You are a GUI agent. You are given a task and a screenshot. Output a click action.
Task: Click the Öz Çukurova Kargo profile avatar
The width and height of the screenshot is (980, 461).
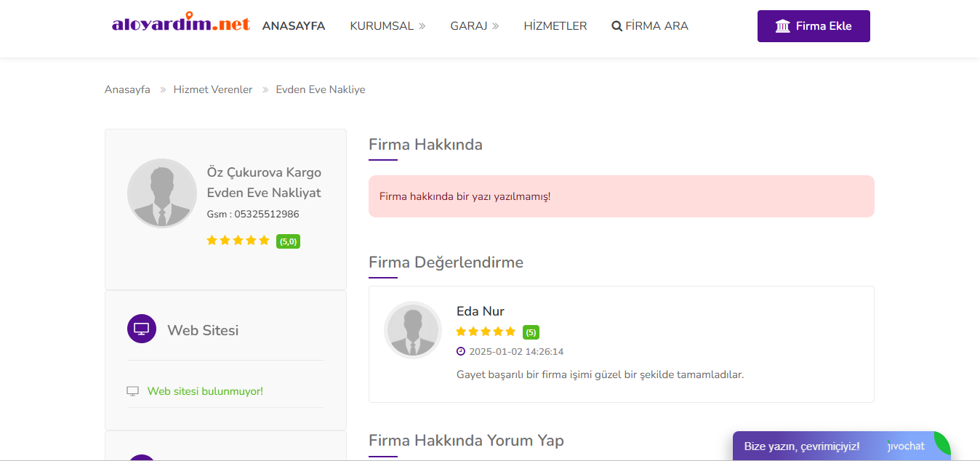pyautogui.click(x=162, y=193)
